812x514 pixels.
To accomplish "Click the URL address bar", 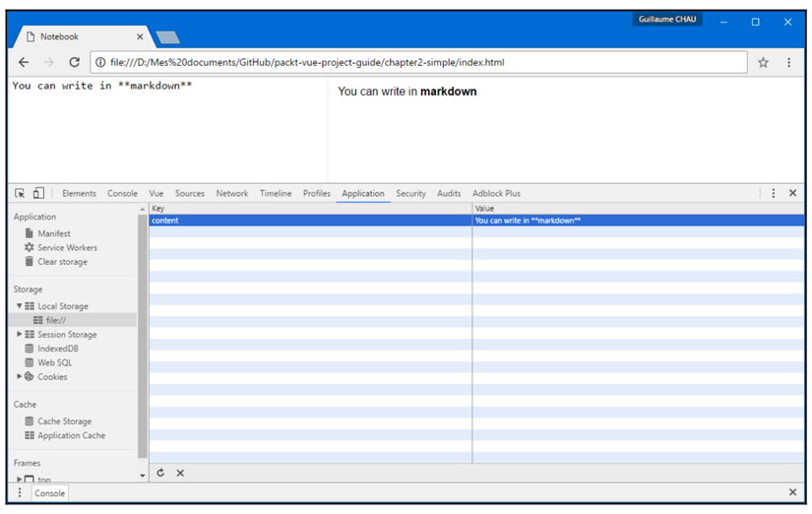I will (x=418, y=62).
